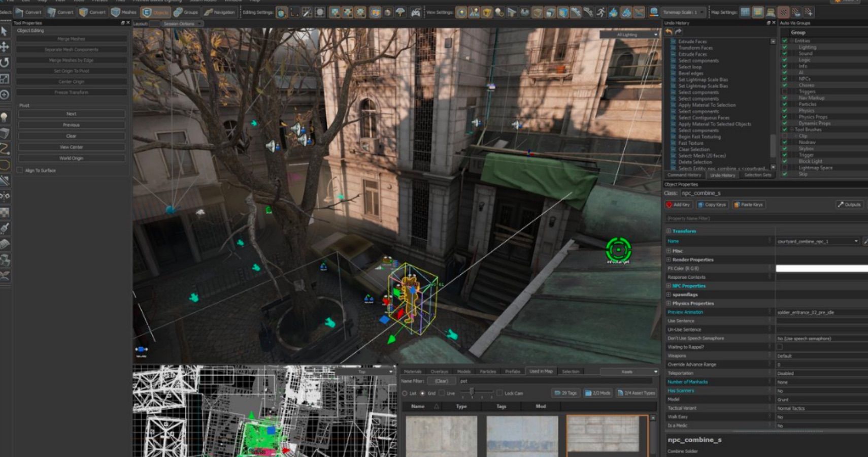This screenshot has height=457, width=868.
Task: Open the All Lighting viewport dropdown
Action: point(629,35)
